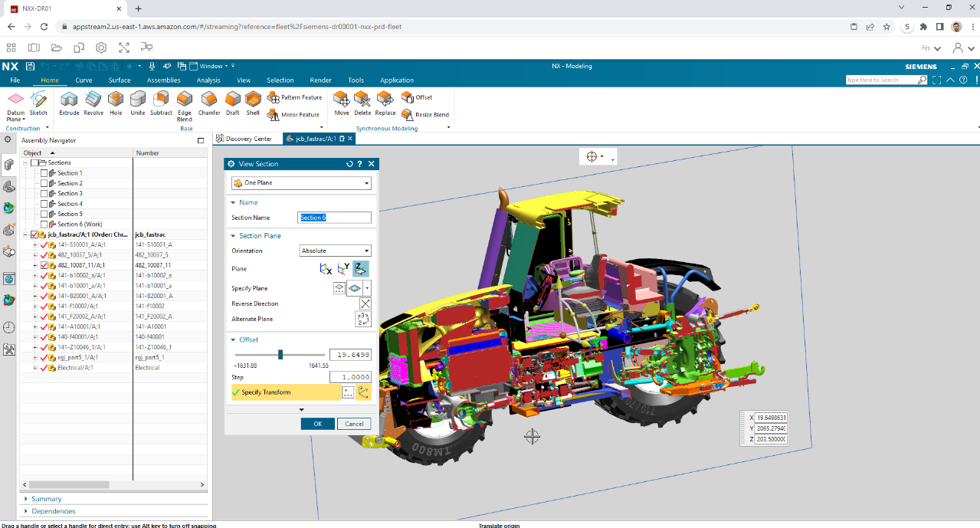The width and height of the screenshot is (980, 528).
Task: Uncheck the jcb_fastrac assembly checkbox
Action: tap(34, 234)
